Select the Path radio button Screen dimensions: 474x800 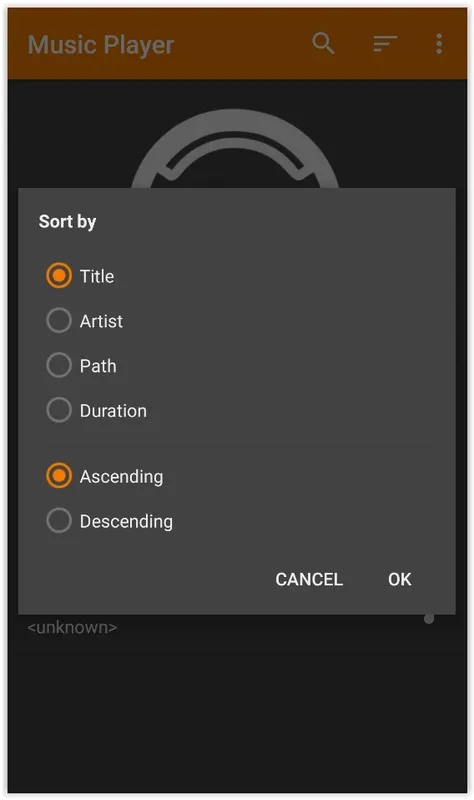[59, 365]
